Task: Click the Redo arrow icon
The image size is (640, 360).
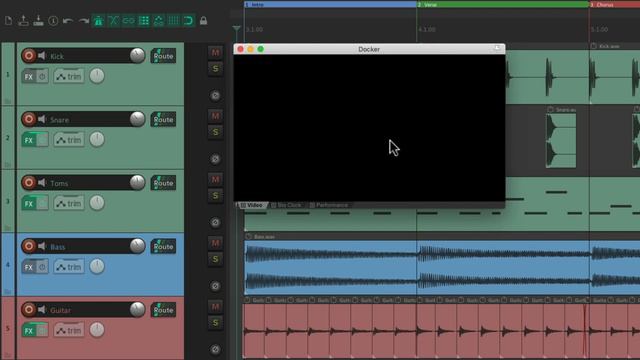Action: (x=84, y=20)
